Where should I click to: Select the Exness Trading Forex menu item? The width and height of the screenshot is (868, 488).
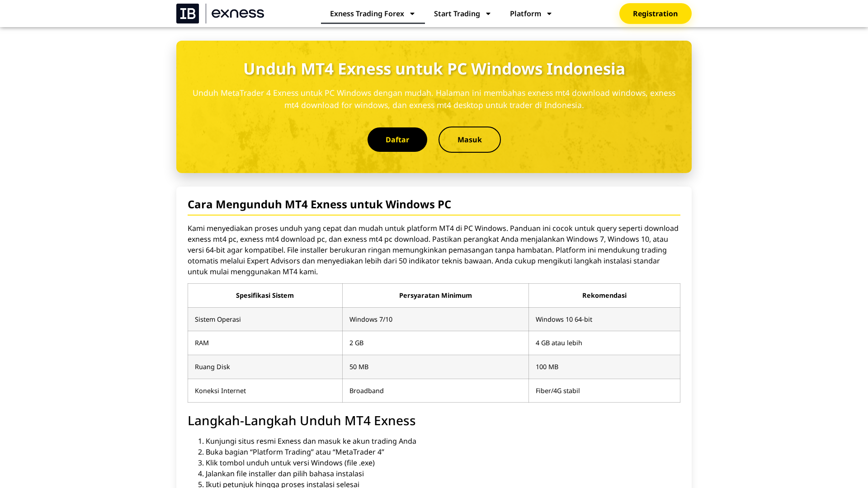coord(367,14)
